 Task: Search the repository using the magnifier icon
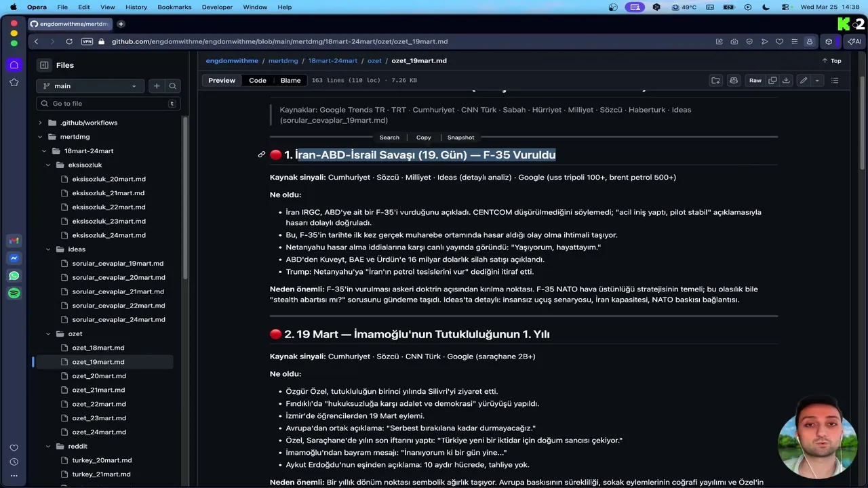pos(173,86)
